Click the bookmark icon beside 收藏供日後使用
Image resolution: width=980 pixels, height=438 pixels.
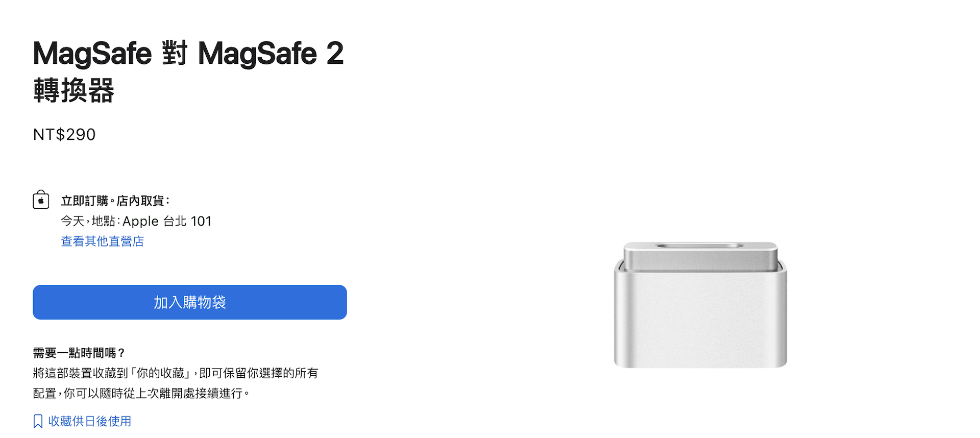[x=38, y=421]
